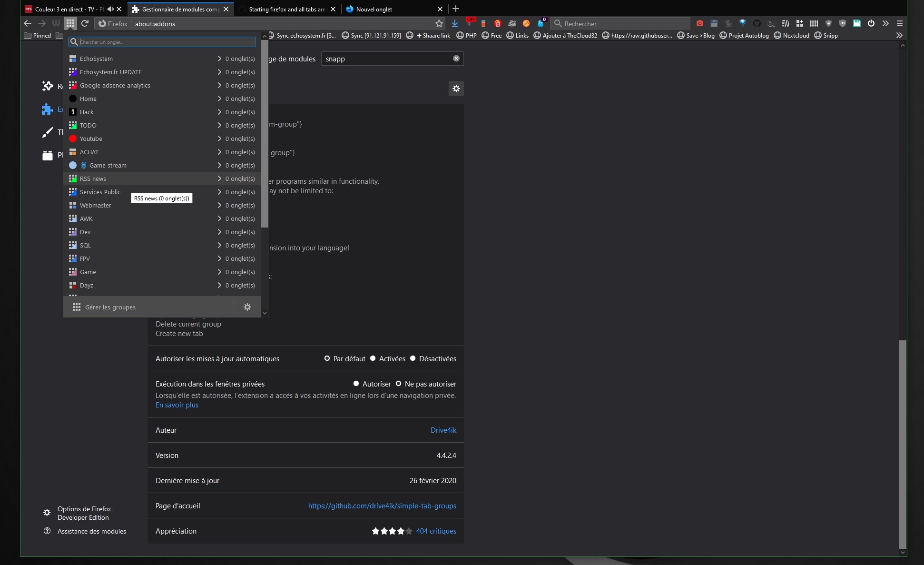Screen dimensions: 924x565
Task: Click the uBlock Origin shield icon
Action: coord(843,23)
